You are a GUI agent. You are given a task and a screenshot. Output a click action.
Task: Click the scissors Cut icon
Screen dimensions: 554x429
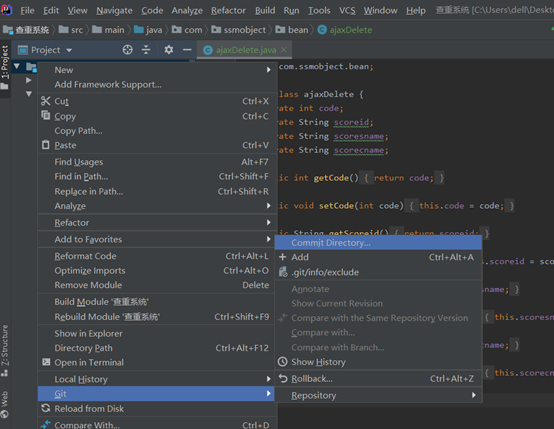[46, 101]
